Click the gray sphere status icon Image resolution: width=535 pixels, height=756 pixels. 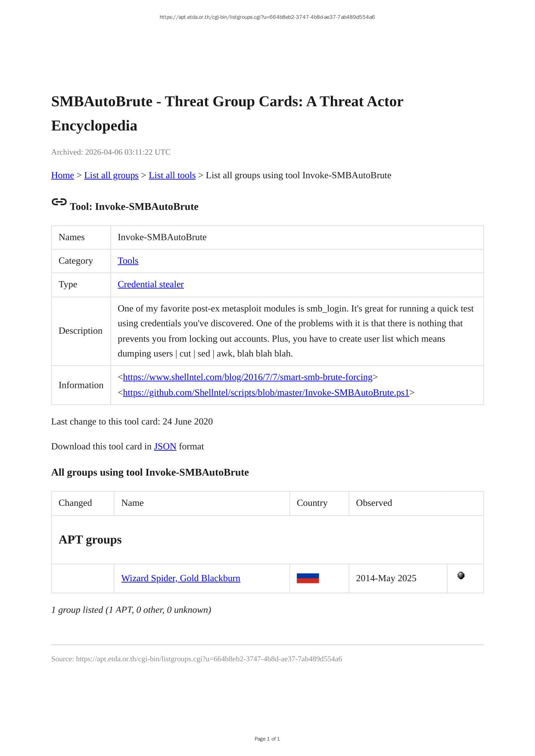[x=461, y=576]
